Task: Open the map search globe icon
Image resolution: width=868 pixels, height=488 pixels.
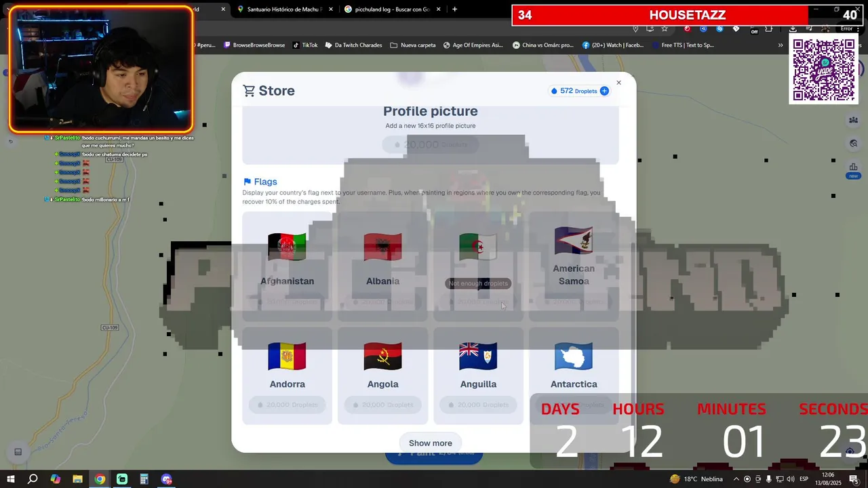Action: pyautogui.click(x=853, y=144)
